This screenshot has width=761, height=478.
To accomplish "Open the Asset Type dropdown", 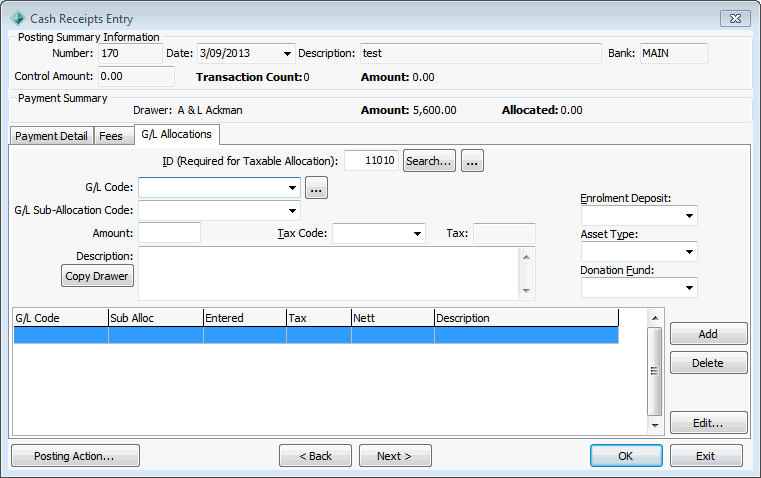I will [x=689, y=251].
